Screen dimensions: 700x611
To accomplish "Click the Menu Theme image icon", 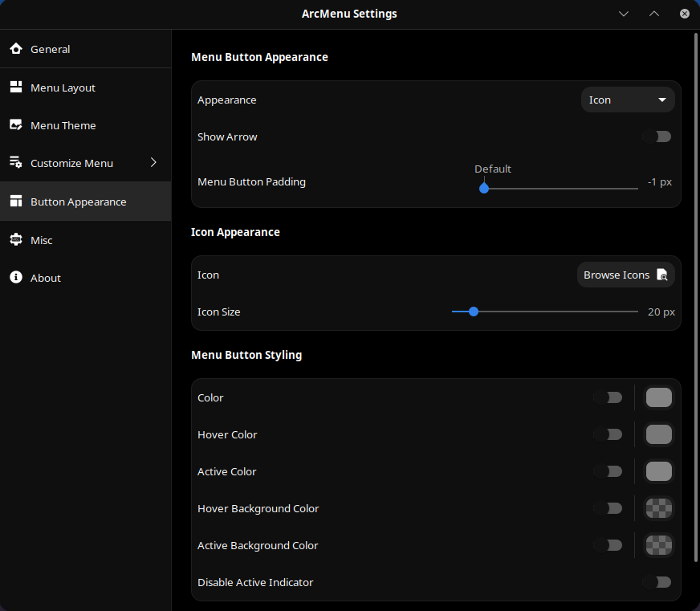I will pos(16,125).
